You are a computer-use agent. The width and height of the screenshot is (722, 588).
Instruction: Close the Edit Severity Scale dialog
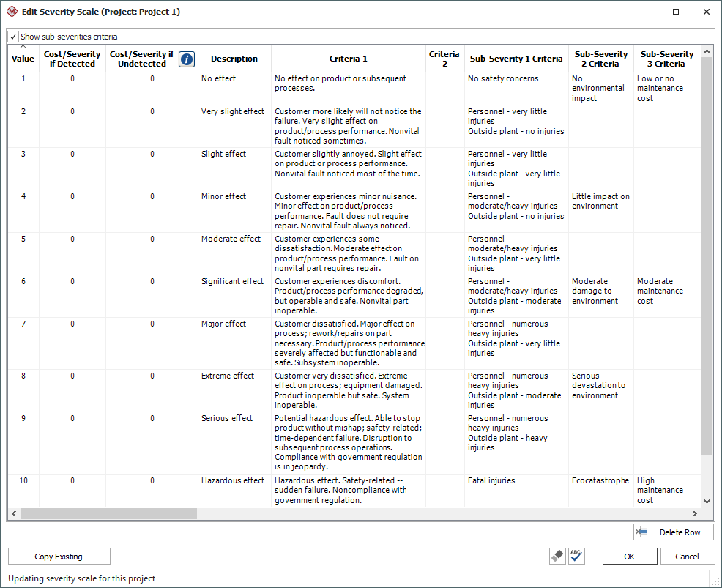[706, 12]
